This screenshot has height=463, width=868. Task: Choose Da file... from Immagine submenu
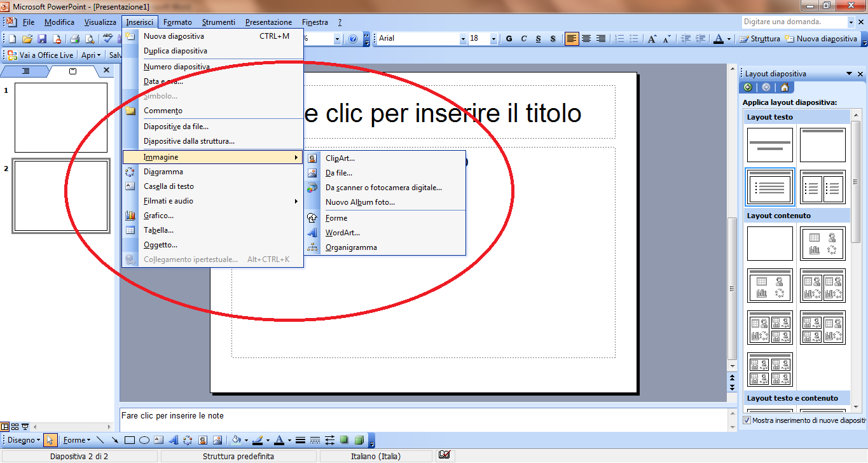pyautogui.click(x=385, y=173)
